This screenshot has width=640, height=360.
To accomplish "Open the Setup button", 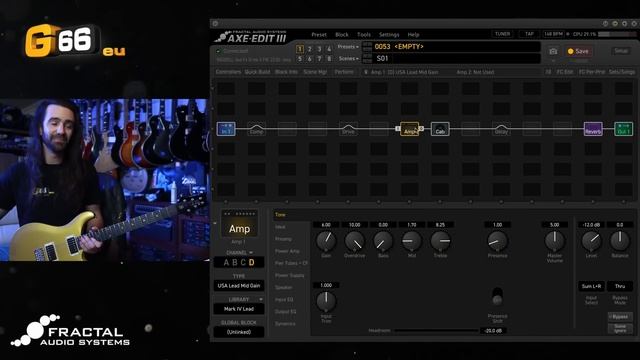I will point(621,51).
